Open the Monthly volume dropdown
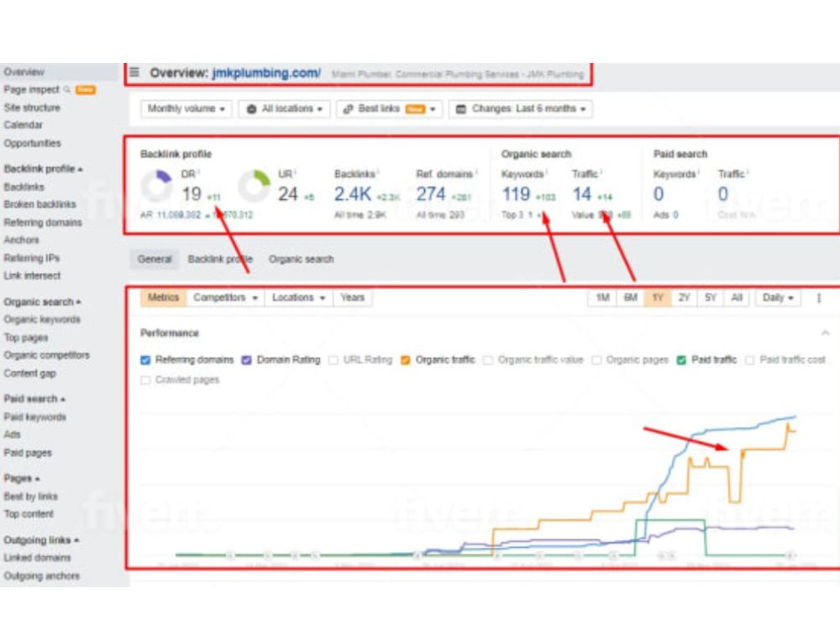This screenshot has width=840, height=630. (186, 108)
